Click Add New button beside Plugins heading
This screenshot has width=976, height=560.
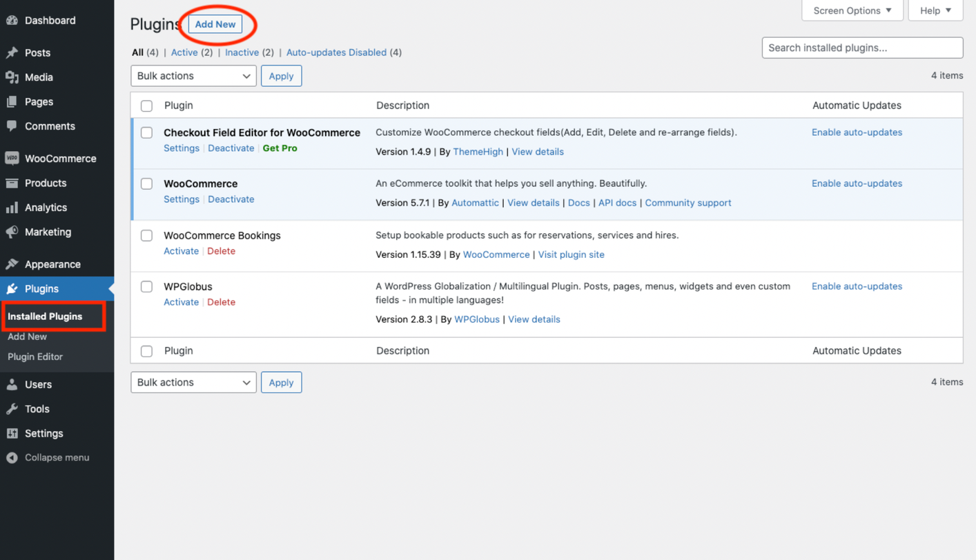pyautogui.click(x=215, y=24)
